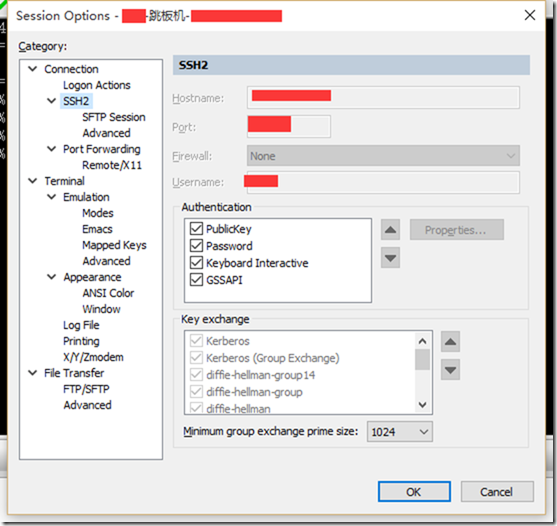Screen dimensions: 557x526
Task: Collapse the Port Forwarding expander
Action: coord(52,149)
